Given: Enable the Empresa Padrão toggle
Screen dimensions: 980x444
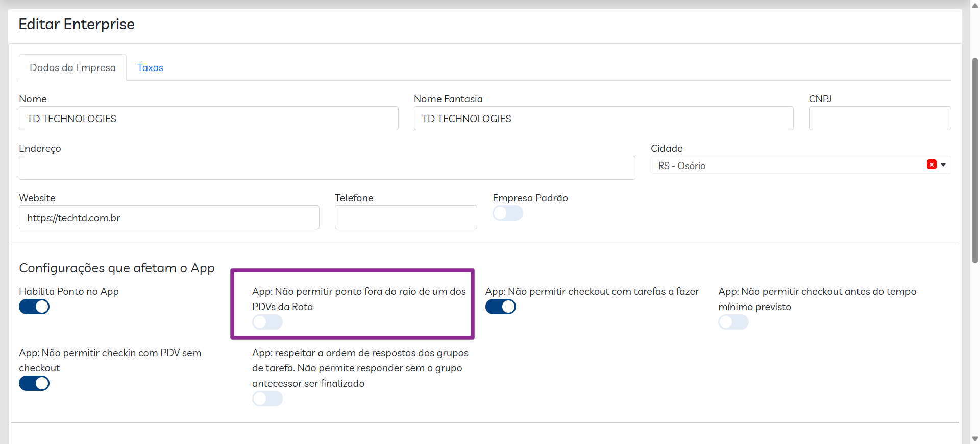Looking at the screenshot, I should [508, 213].
